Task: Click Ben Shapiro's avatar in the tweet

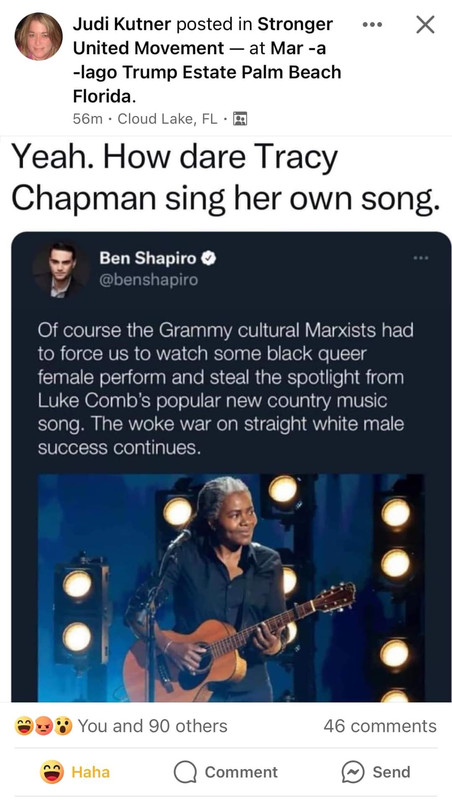Action: click(61, 269)
